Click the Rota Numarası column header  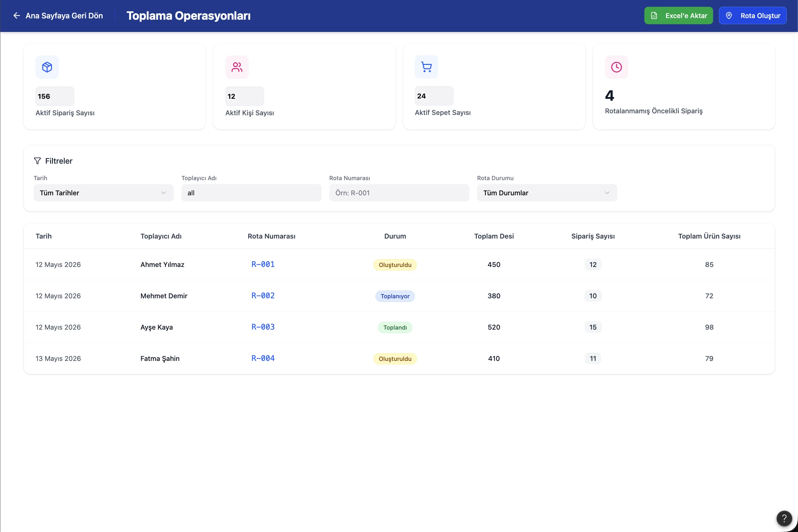pos(271,236)
